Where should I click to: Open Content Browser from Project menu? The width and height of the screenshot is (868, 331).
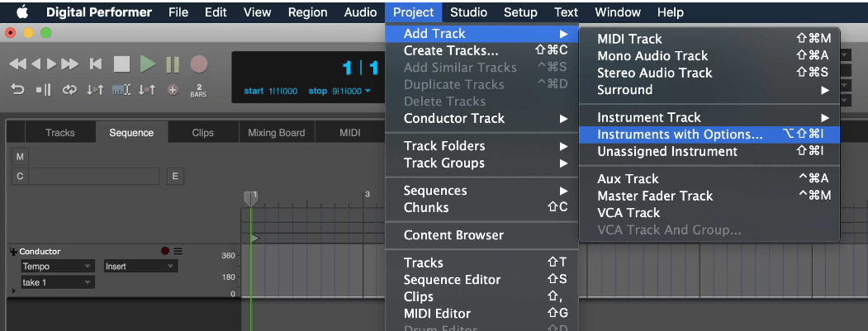(x=481, y=234)
